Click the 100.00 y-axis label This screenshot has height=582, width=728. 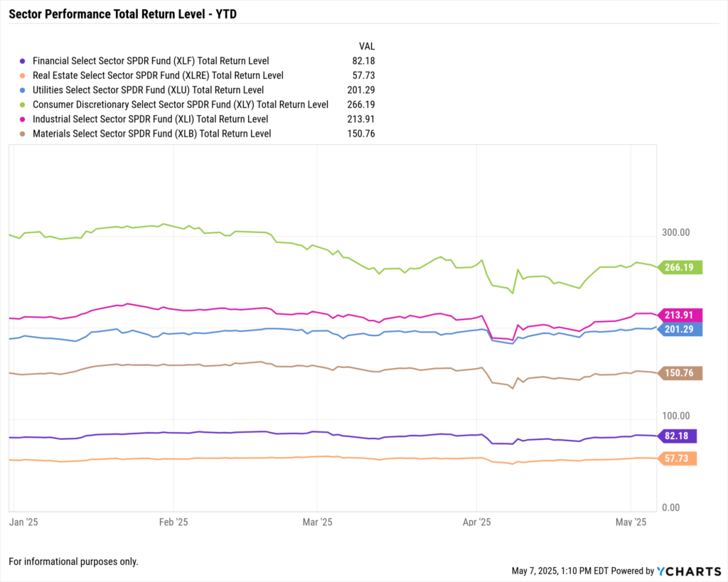tap(676, 416)
